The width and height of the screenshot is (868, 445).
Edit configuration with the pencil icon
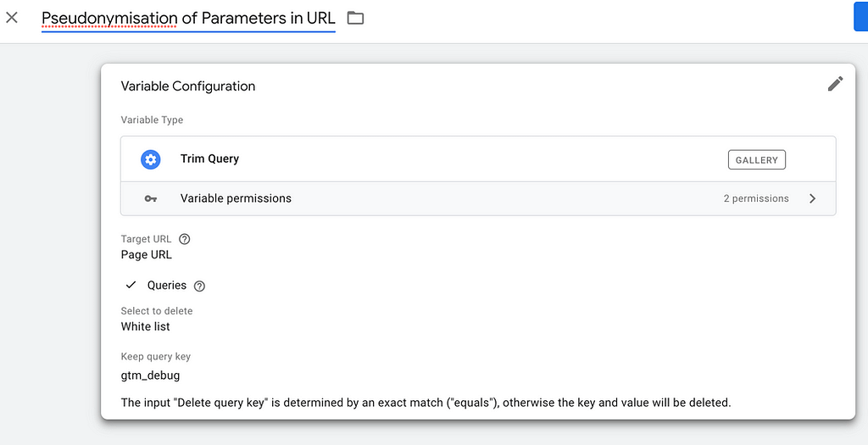[835, 84]
